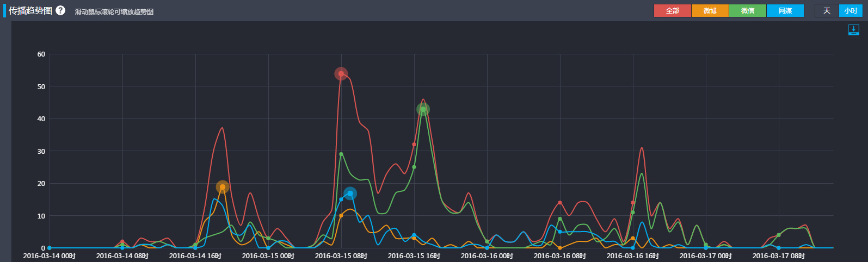Screen dimensions: 868x262
Task: Toggle the 网媒 series legend
Action: coord(785,11)
